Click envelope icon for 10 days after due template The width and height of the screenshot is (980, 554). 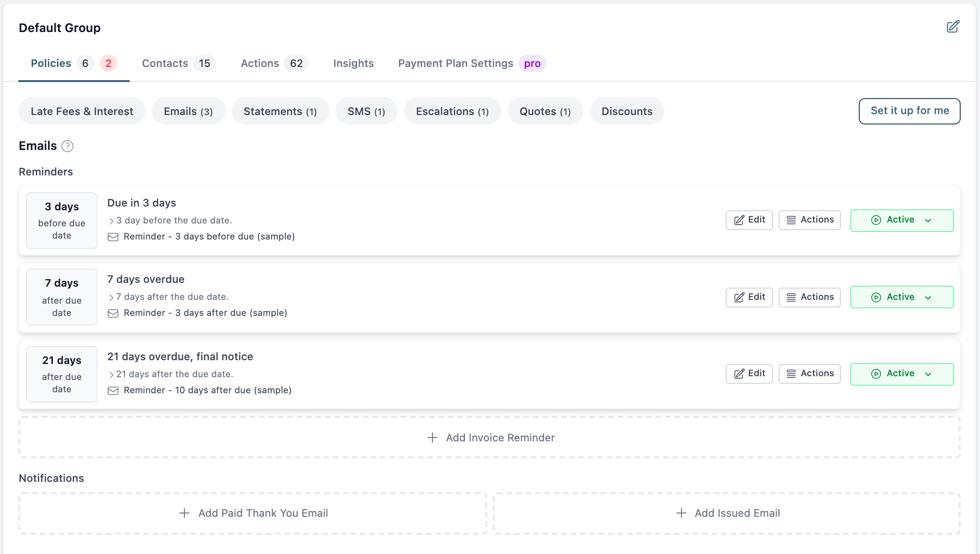[x=113, y=390]
